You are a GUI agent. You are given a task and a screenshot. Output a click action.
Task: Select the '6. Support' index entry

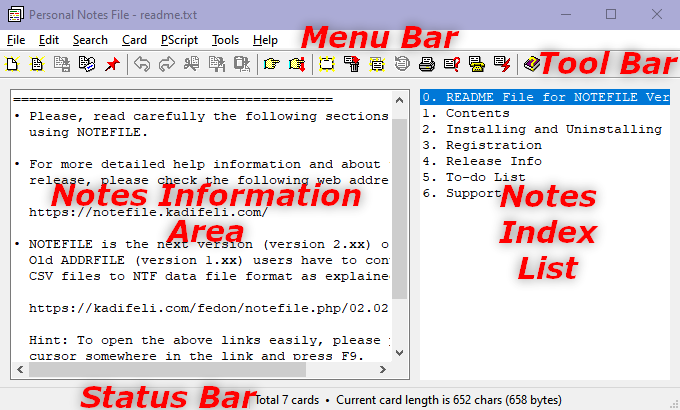tap(545, 193)
